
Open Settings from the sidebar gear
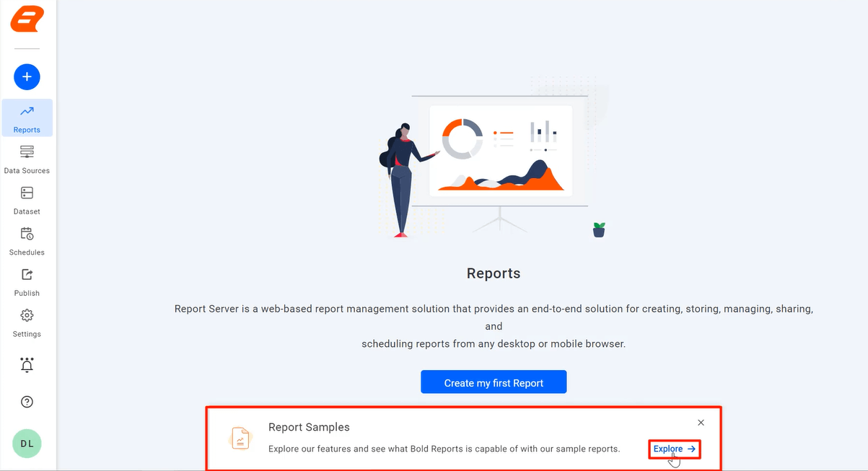[x=27, y=323]
